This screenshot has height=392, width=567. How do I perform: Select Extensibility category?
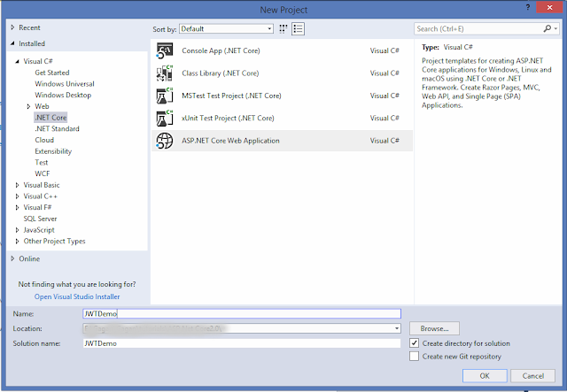(x=53, y=151)
